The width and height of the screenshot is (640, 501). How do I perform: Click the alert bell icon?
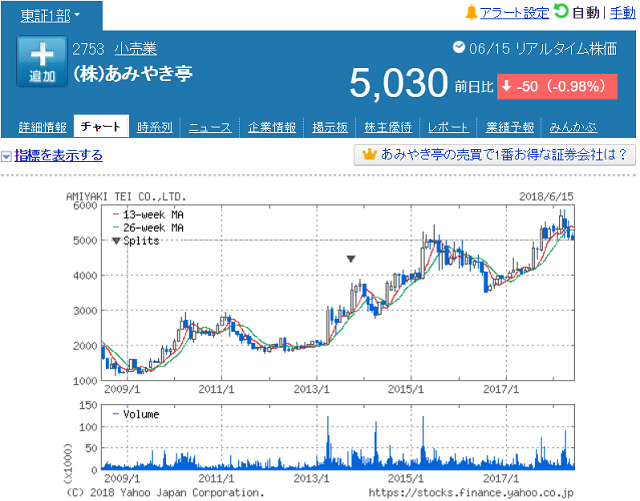pyautogui.click(x=471, y=12)
